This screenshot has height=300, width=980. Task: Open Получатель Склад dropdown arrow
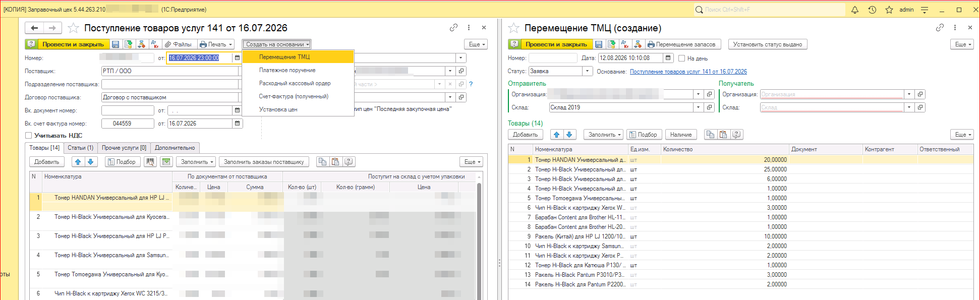[909, 107]
